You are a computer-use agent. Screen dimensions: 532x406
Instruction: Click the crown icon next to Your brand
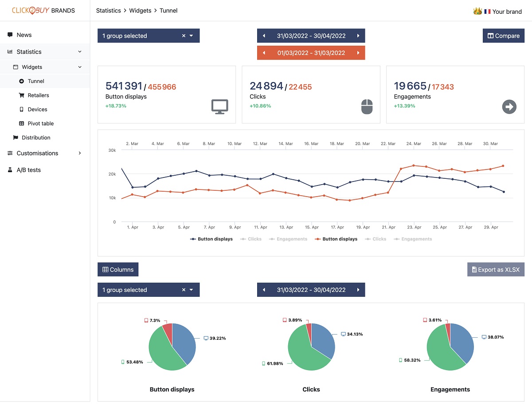pyautogui.click(x=477, y=11)
